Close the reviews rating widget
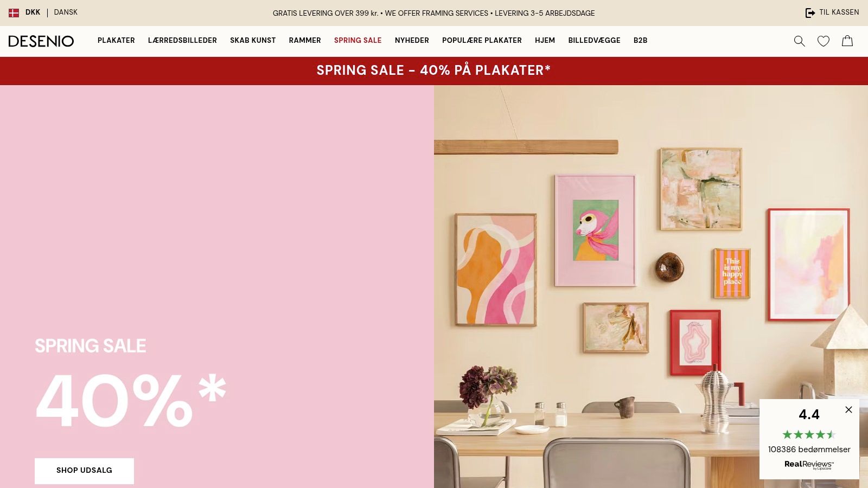Image resolution: width=868 pixels, height=488 pixels. tap(848, 410)
